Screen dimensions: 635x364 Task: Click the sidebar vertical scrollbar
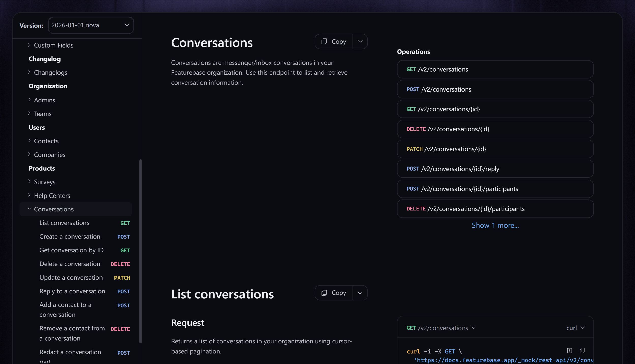[x=140, y=251]
